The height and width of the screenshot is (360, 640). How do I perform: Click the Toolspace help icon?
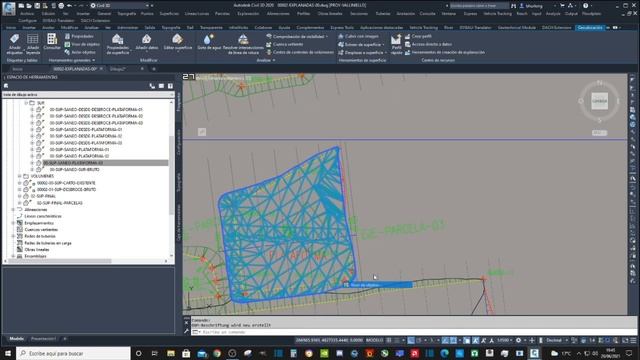click(170, 86)
